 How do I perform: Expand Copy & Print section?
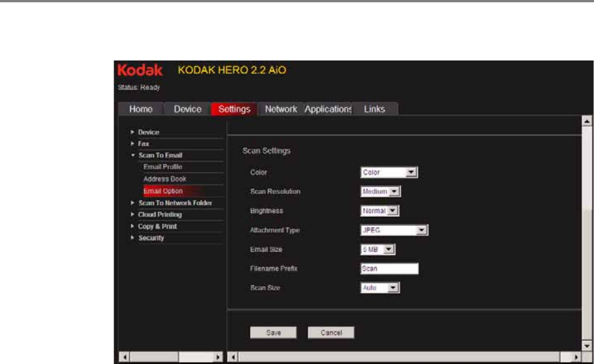pos(157,227)
